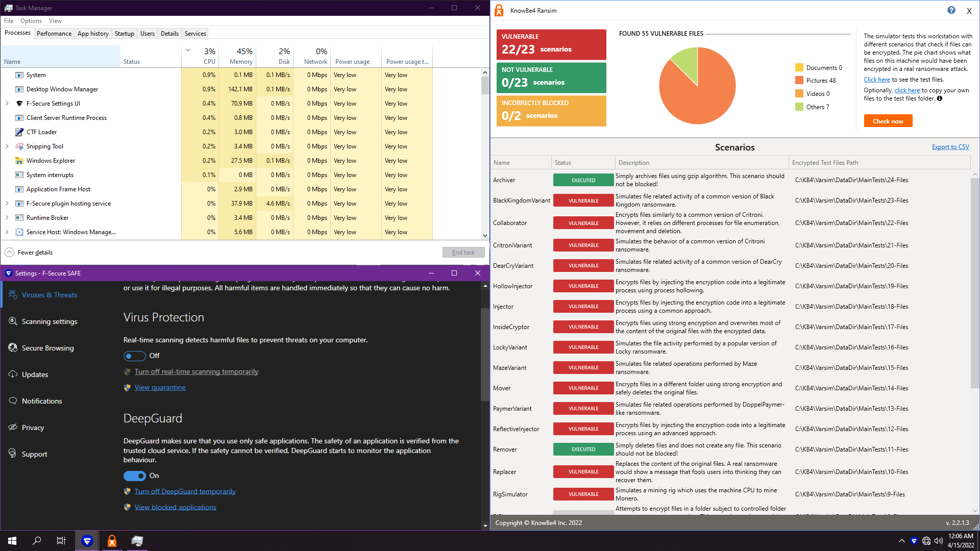
Task: Open Privacy settings eye icon
Action: [x=13, y=427]
